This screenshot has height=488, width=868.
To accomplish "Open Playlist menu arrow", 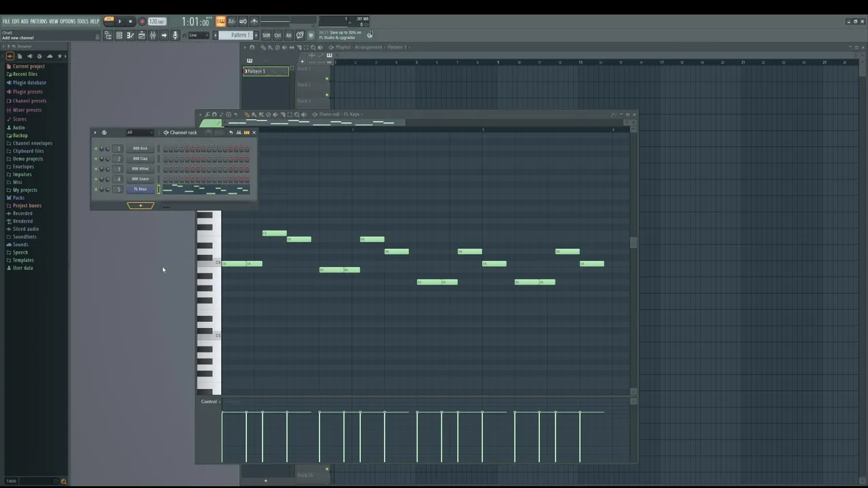I will [x=245, y=47].
